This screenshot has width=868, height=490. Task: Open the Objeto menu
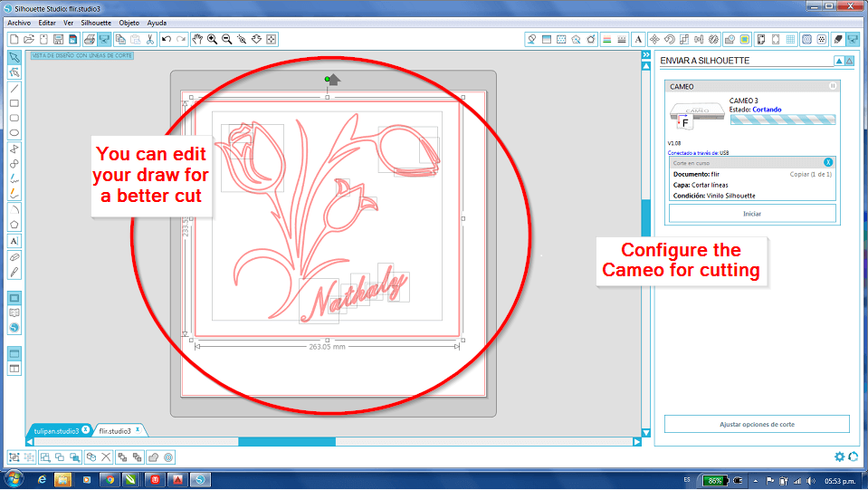pyautogui.click(x=129, y=23)
